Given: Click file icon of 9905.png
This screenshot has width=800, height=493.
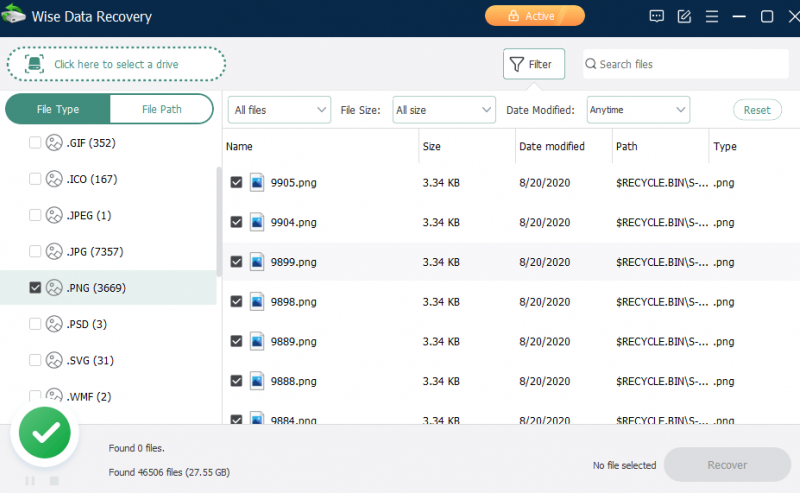Looking at the screenshot, I should (257, 182).
